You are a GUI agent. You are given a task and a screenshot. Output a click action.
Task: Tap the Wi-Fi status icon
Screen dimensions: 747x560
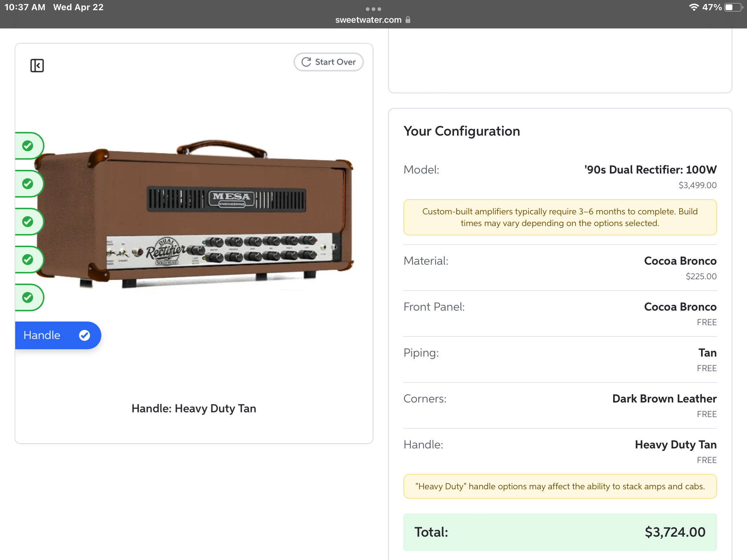(x=693, y=7)
